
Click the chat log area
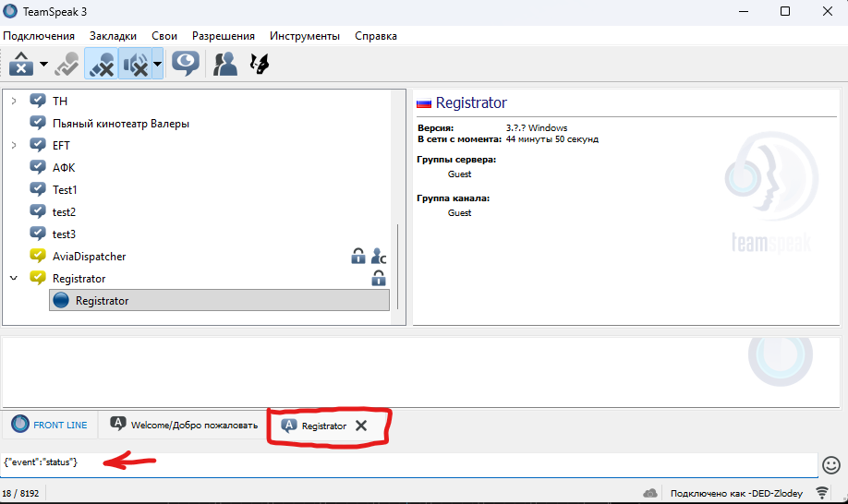420,372
